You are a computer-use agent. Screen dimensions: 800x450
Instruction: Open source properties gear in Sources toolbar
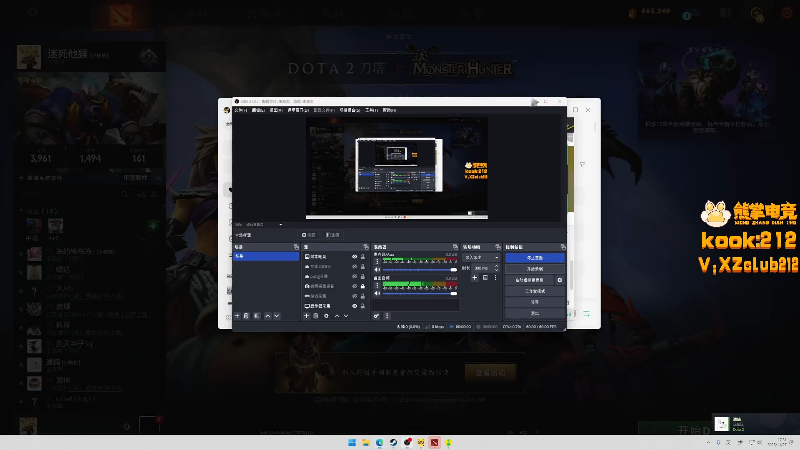coord(327,316)
